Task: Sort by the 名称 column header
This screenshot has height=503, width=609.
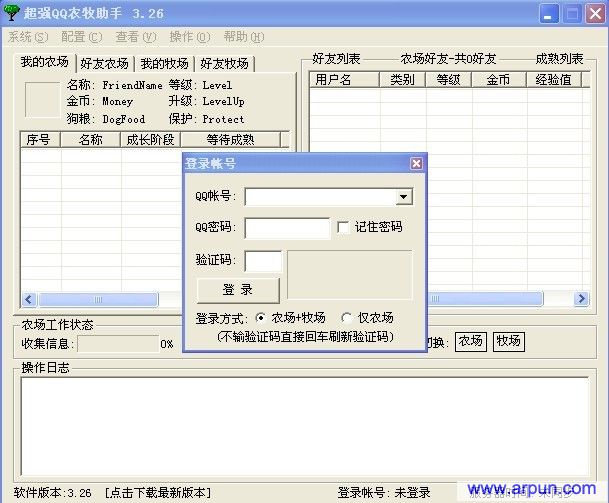Action: pyautogui.click(x=90, y=140)
